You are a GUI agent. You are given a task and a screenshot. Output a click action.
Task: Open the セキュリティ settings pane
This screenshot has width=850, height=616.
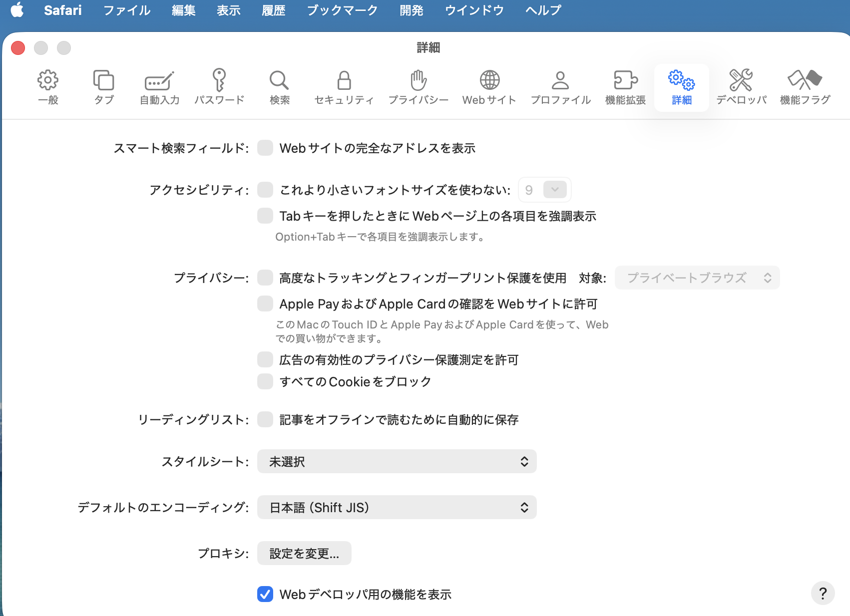tap(343, 87)
